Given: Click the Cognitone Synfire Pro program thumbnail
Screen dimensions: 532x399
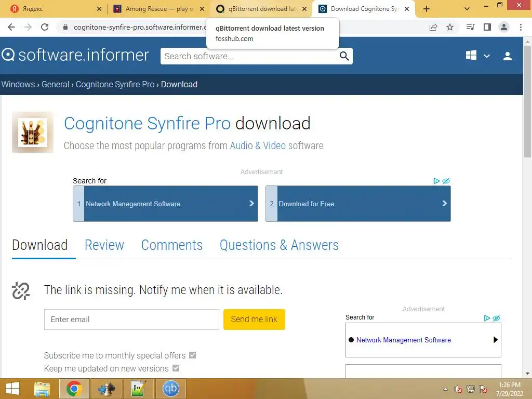Looking at the screenshot, I should point(33,132).
